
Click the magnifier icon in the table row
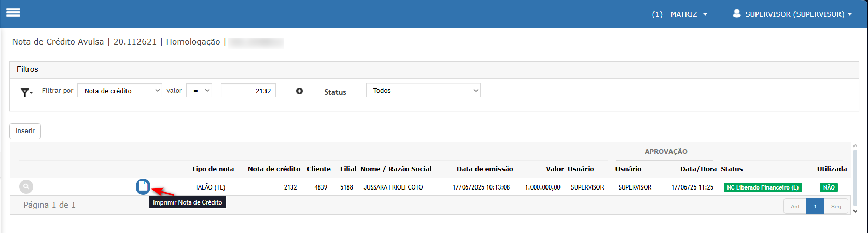click(x=26, y=187)
